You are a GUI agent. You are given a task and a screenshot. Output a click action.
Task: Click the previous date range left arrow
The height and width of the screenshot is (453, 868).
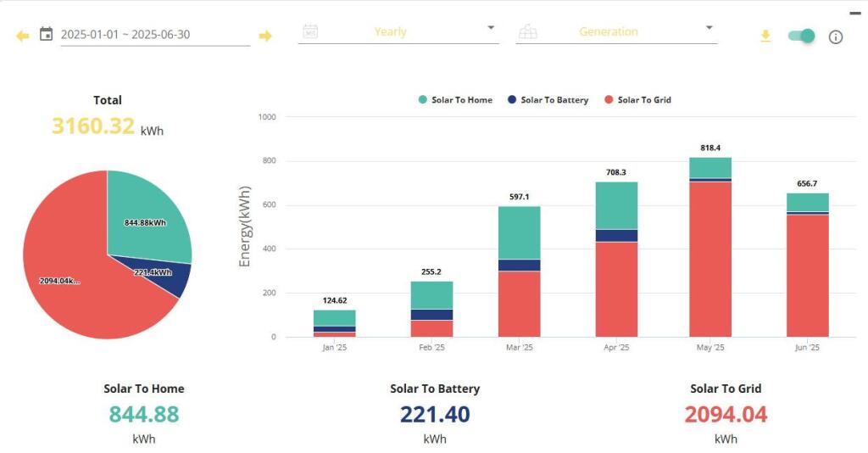[22, 36]
